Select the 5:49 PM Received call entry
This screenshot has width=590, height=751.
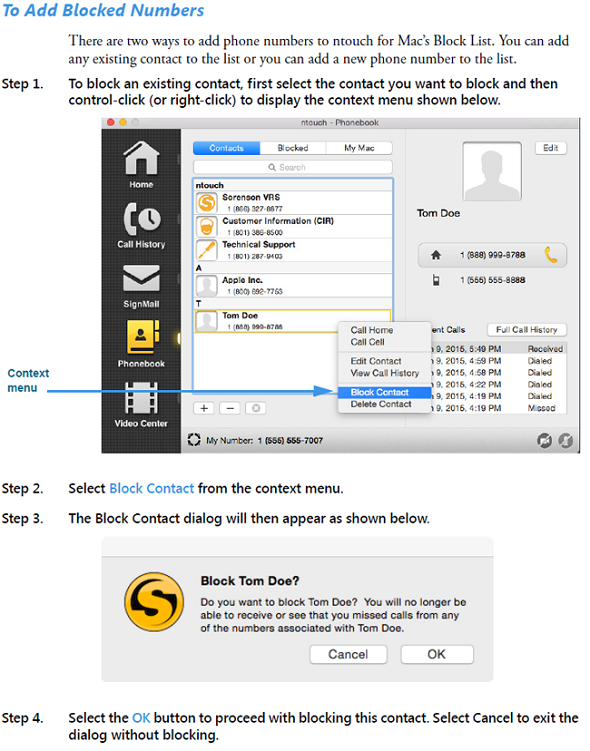tap(499, 349)
